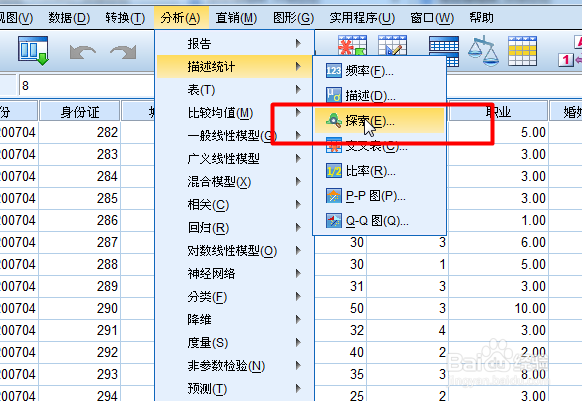The height and width of the screenshot is (401, 582).
Task: Click the P-P 图 icon
Action: coord(333,196)
